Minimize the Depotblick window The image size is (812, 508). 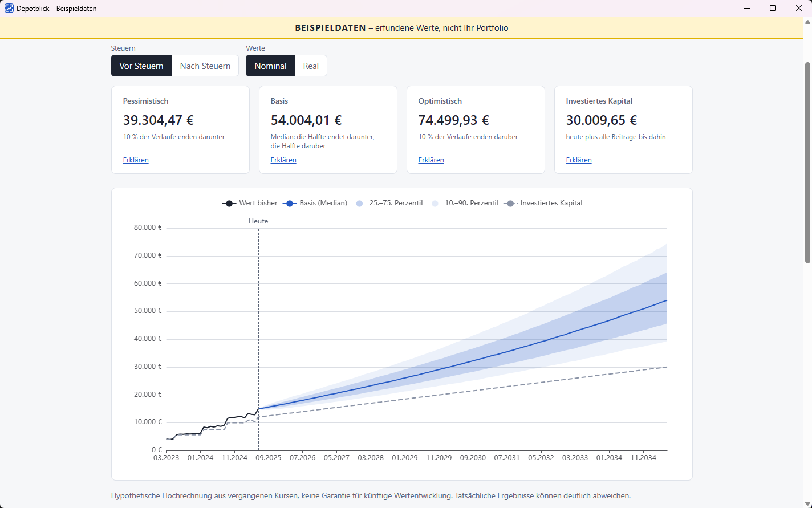(x=747, y=8)
